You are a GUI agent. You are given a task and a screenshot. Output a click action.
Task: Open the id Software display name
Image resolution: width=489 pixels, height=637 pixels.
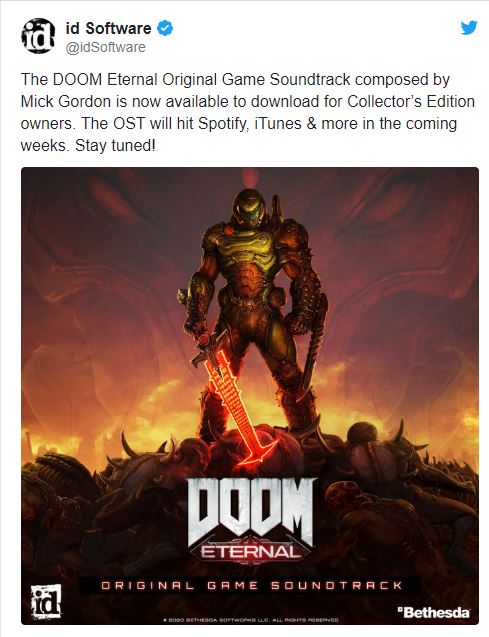point(108,28)
